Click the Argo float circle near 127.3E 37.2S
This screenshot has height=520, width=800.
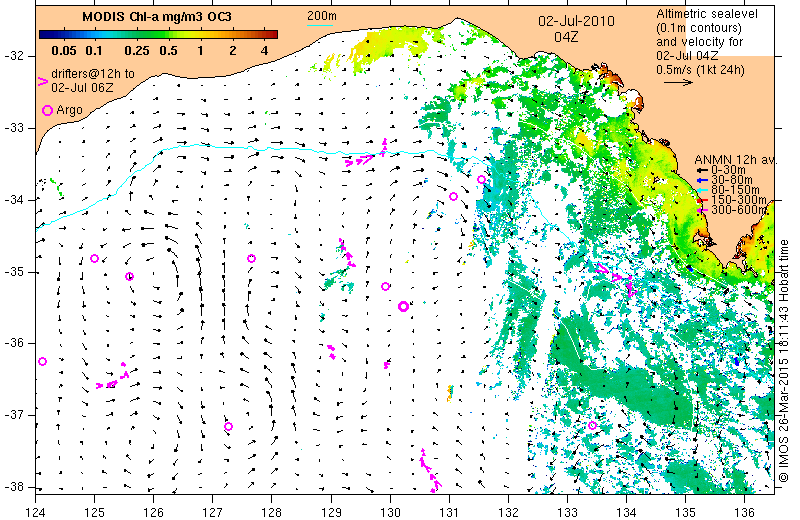point(229,427)
